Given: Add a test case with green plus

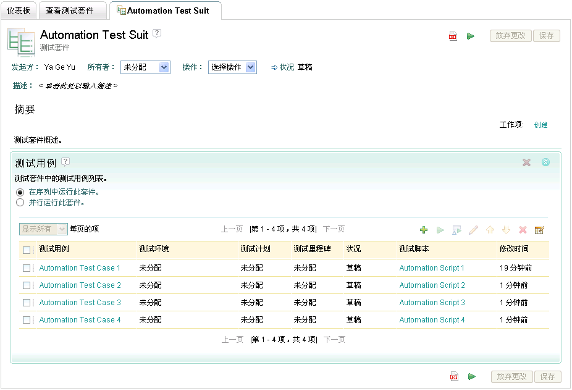Looking at the screenshot, I should click(x=424, y=230).
